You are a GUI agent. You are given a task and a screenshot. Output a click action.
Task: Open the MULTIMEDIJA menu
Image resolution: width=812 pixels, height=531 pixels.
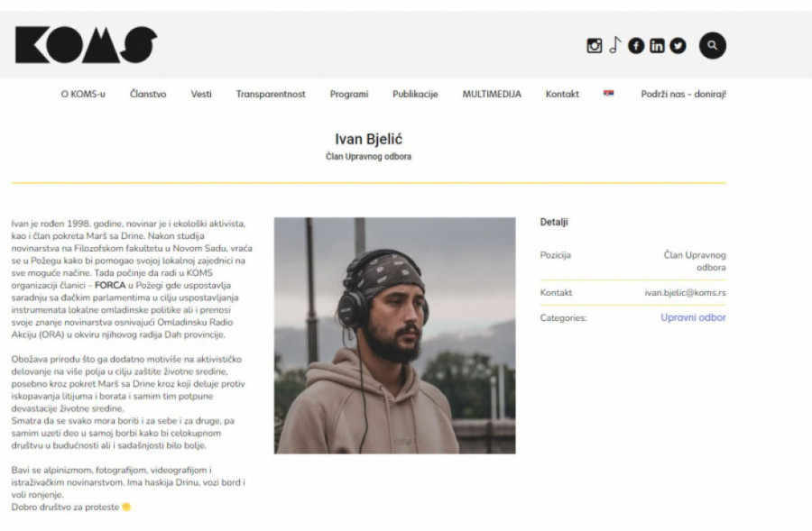coord(492,94)
